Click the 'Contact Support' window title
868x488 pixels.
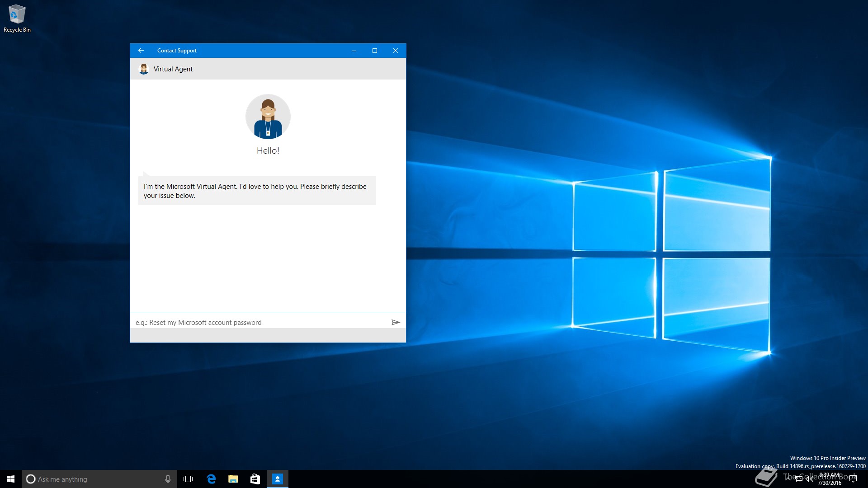pos(177,51)
